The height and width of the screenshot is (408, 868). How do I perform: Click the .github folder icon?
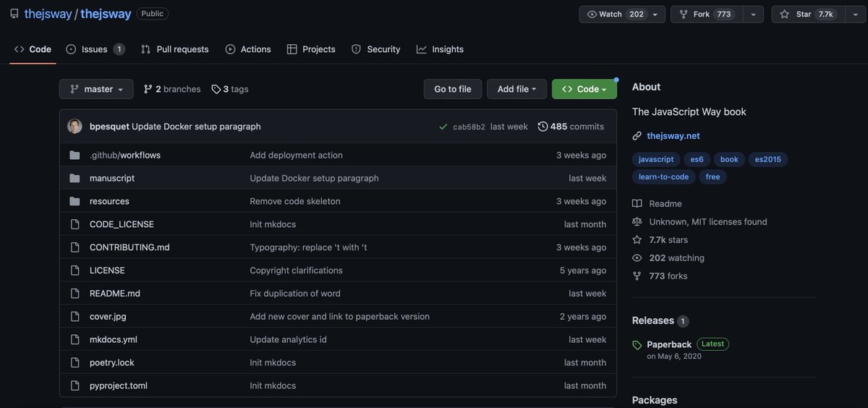(75, 155)
